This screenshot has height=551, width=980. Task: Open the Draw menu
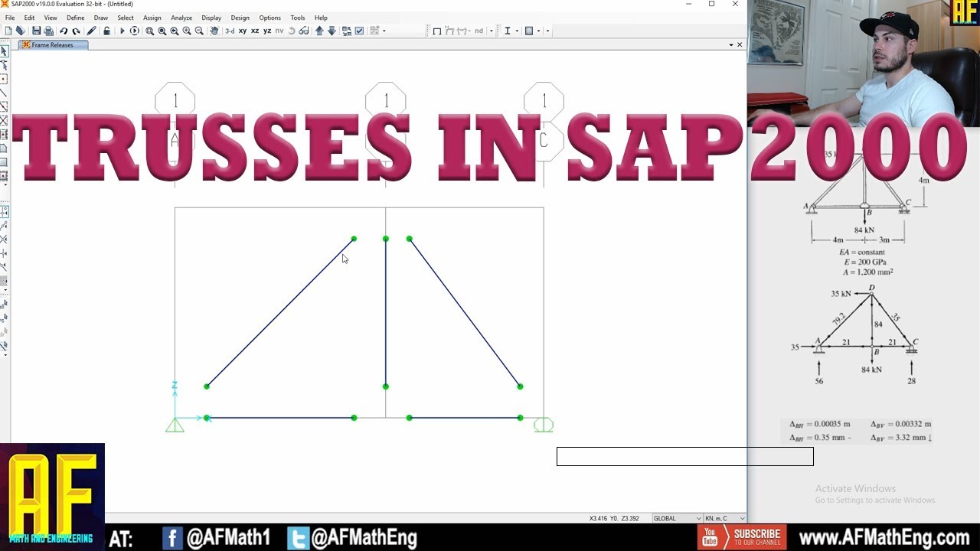pos(101,18)
